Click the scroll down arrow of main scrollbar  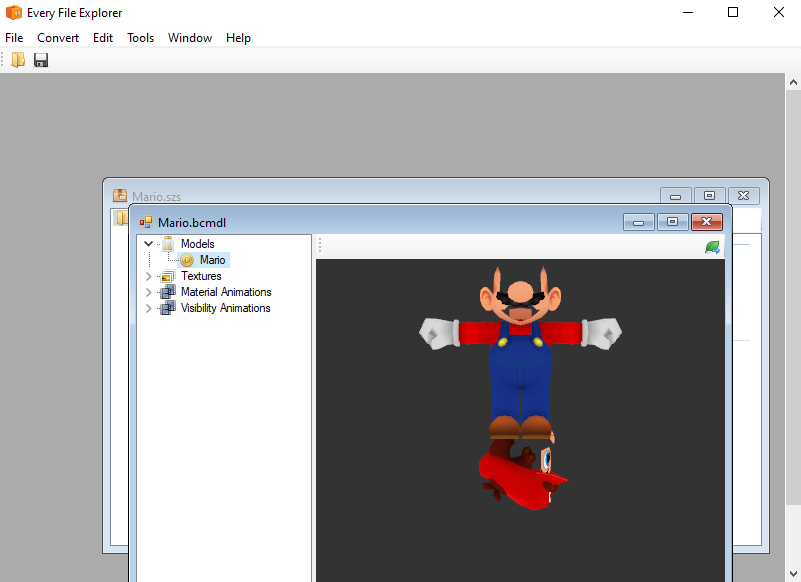[x=793, y=573]
